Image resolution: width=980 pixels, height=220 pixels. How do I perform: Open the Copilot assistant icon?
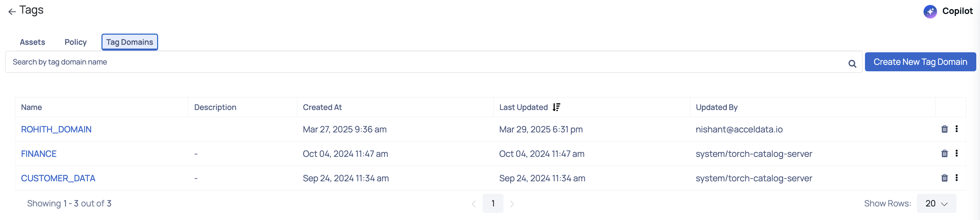coord(930,12)
